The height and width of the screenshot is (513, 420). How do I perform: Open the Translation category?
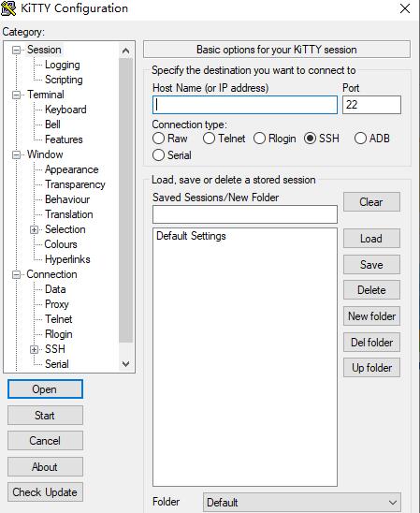click(69, 214)
